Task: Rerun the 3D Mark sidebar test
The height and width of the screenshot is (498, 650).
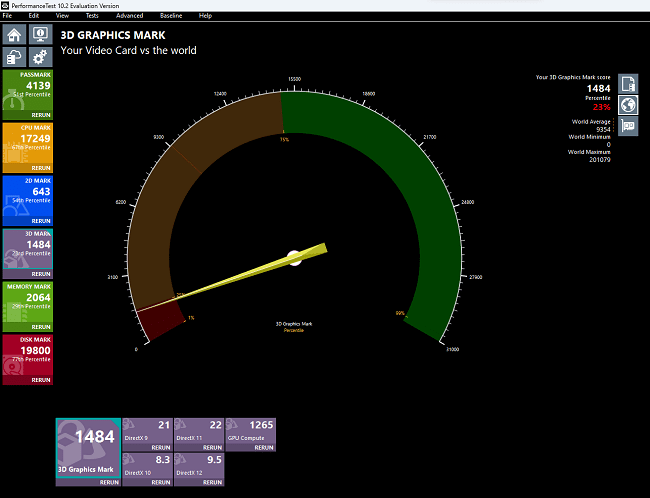Action: (41, 274)
